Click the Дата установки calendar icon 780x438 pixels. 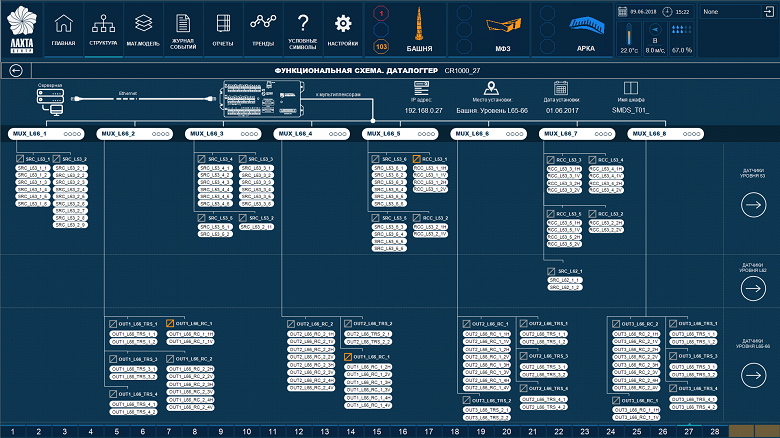coord(561,88)
